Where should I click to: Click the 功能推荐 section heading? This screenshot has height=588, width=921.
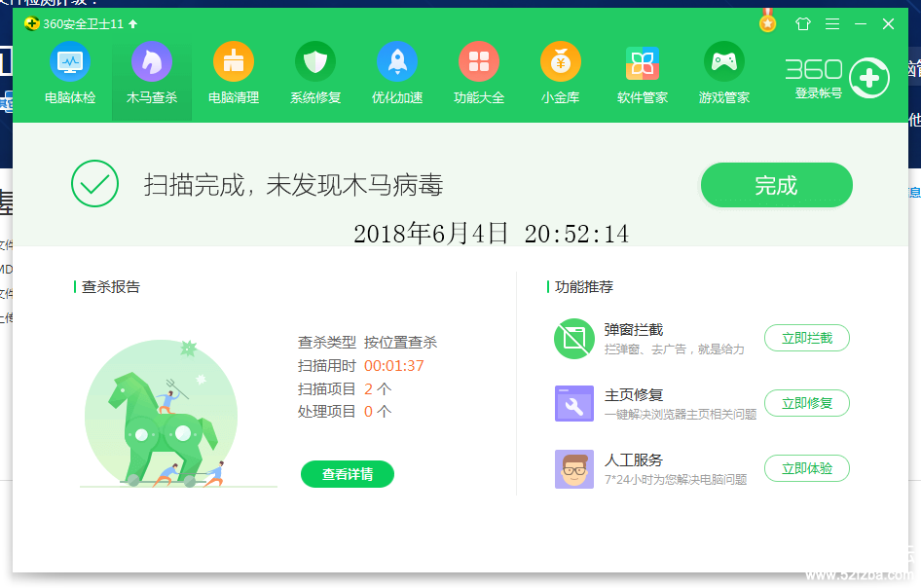pyautogui.click(x=584, y=286)
